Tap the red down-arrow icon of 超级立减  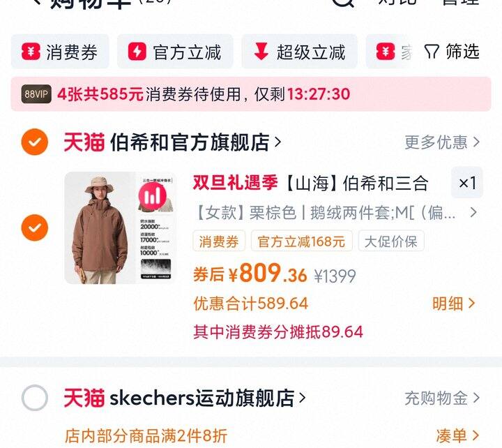click(261, 51)
